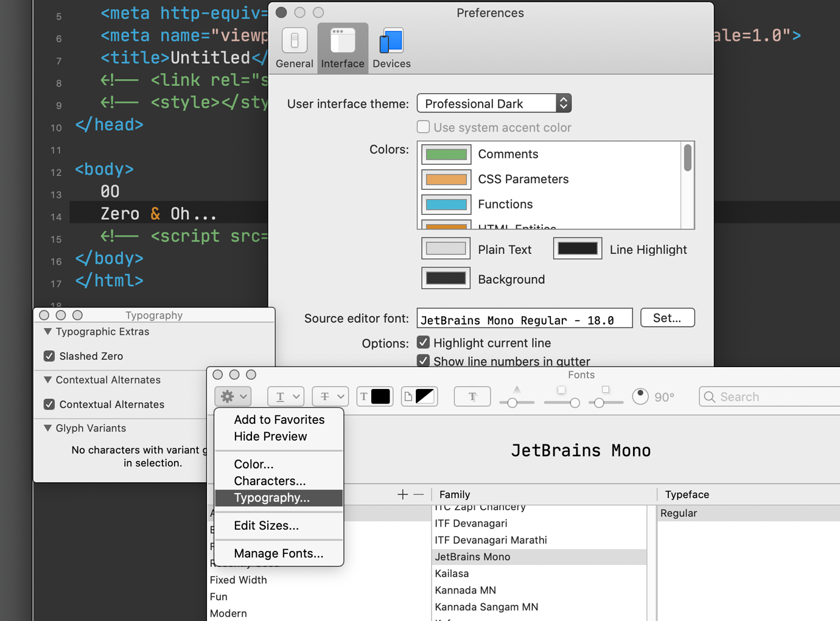
Task: Open the strikethrough style dropdown in Fonts
Action: (331, 396)
